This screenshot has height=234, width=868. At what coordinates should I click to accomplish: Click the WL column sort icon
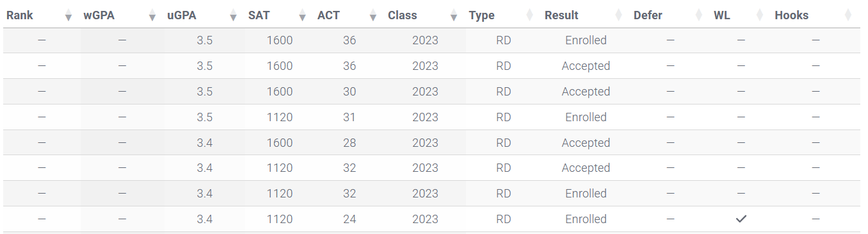[x=759, y=15]
